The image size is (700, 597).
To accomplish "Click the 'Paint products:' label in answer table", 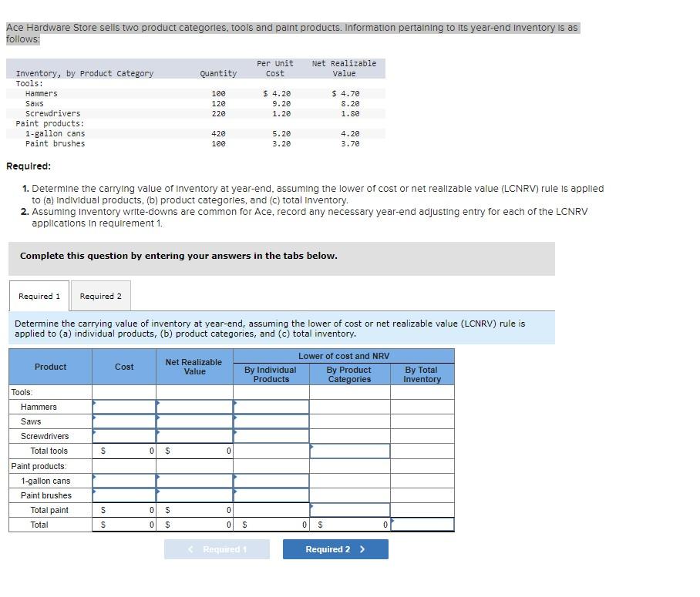I will [x=39, y=466].
